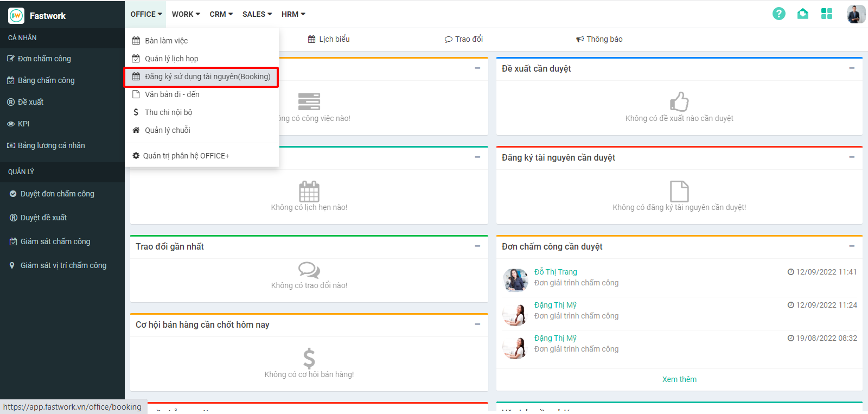
Task: Collapse the Đề xuất cần duyệt panel
Action: (851, 68)
